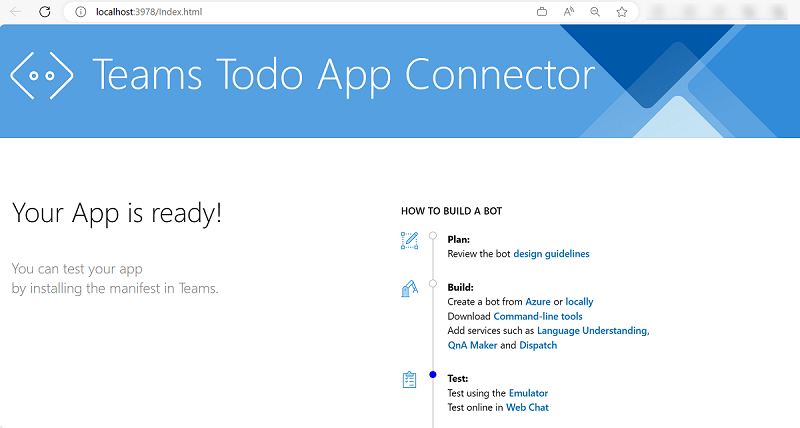Viewport: 800px width, 428px height.
Task: Open the zoom magnifier icon
Action: 595,12
